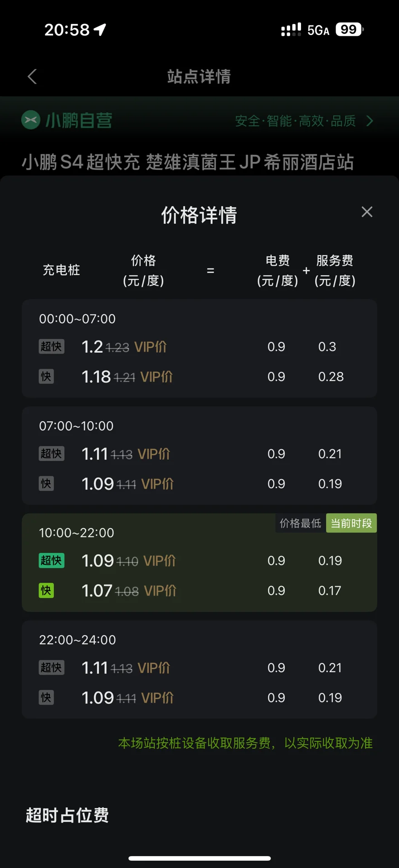Screen dimensions: 399x868
Task: Tap 快 badge in 22:00~24:00 slot
Action: coord(46,697)
